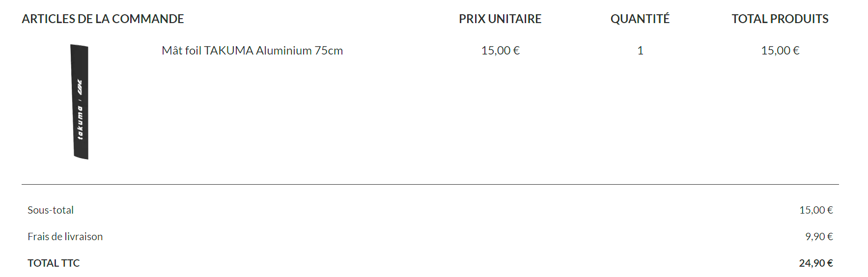Click the TOTAL TTC label
The height and width of the screenshot is (277, 868).
click(54, 263)
